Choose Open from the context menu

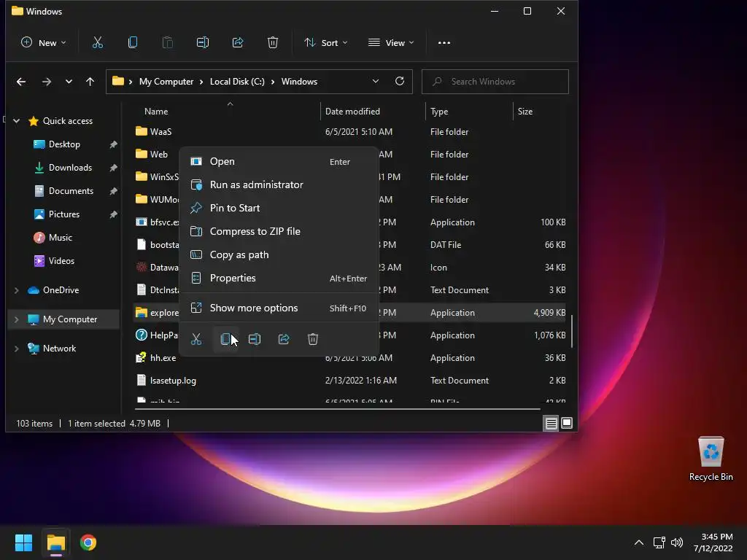(x=279, y=161)
